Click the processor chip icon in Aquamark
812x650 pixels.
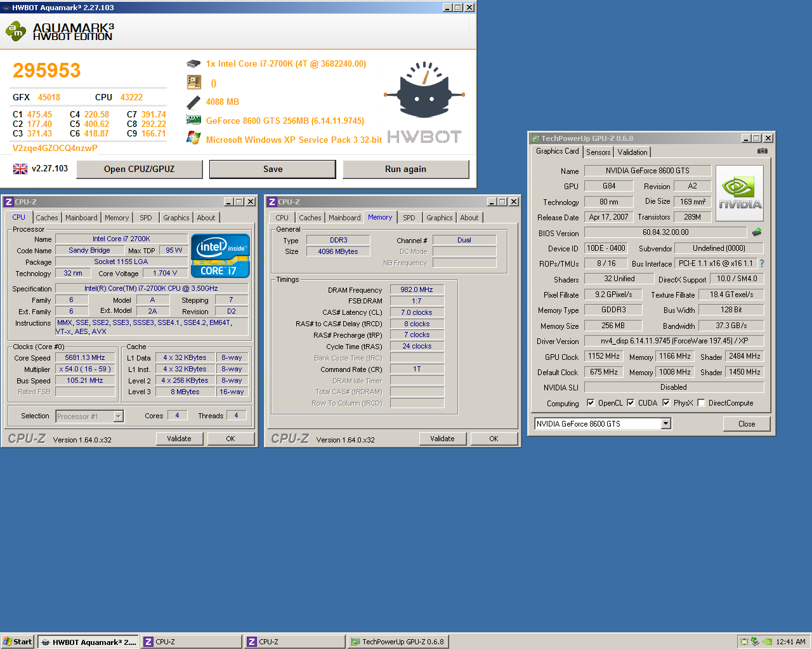click(193, 63)
